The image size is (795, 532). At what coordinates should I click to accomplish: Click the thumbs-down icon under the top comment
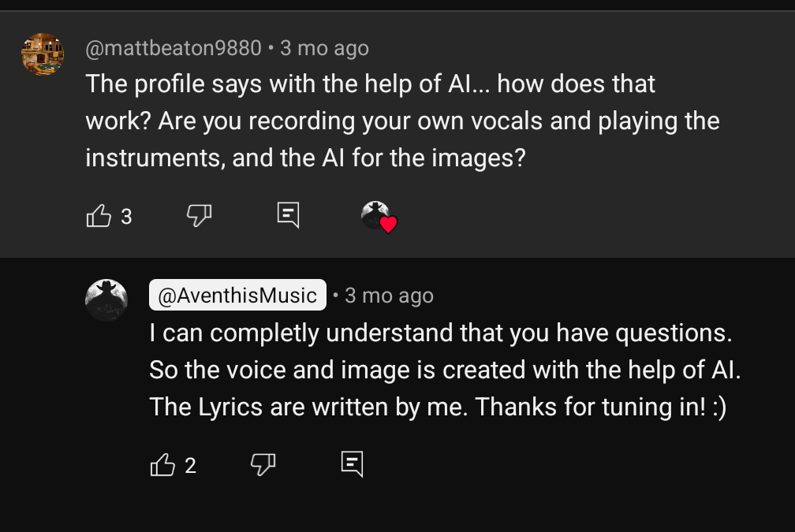[x=199, y=215]
